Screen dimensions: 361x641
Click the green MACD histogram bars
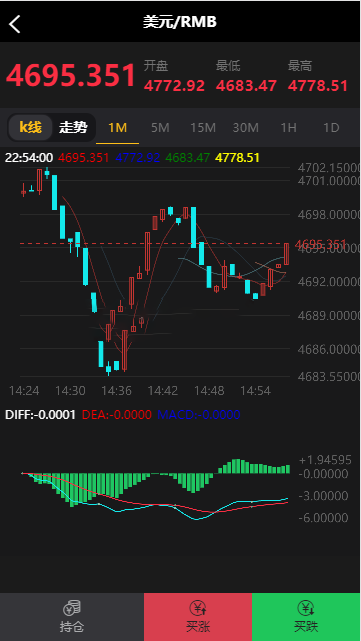(x=155, y=482)
